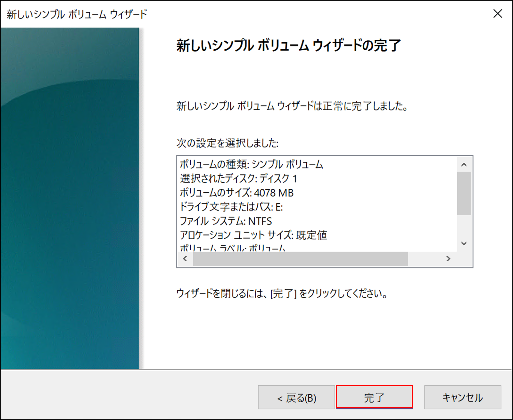The width and height of the screenshot is (513, 420).
Task: Select the ボリュームのサイズ: 4078 MB line
Action: tap(236, 193)
